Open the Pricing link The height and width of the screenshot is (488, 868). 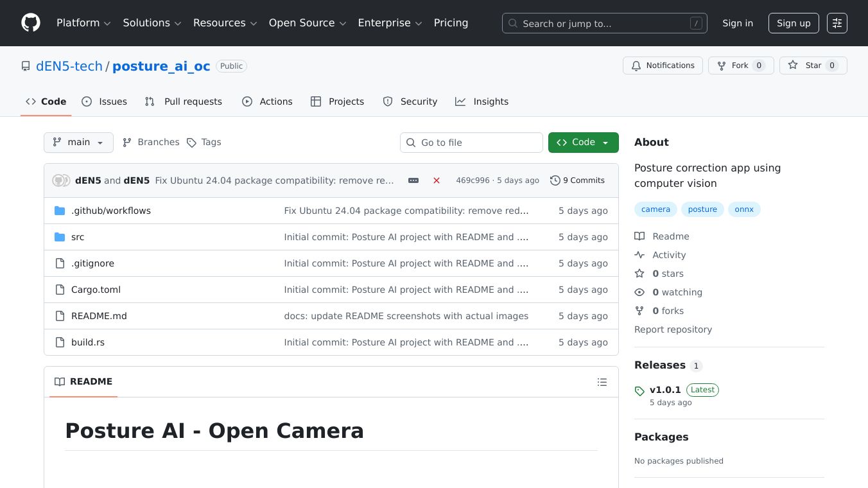coord(451,23)
